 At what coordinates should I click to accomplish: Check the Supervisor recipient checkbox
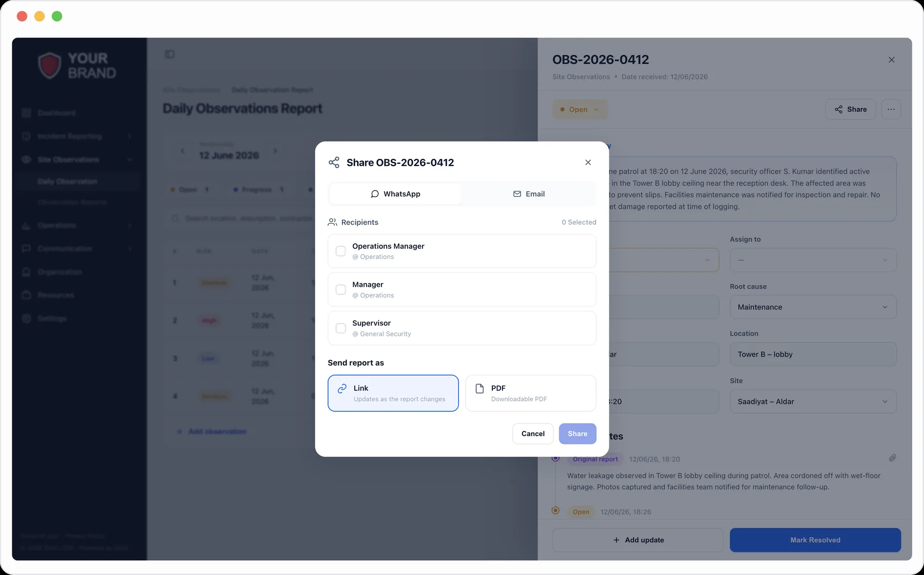pos(340,328)
